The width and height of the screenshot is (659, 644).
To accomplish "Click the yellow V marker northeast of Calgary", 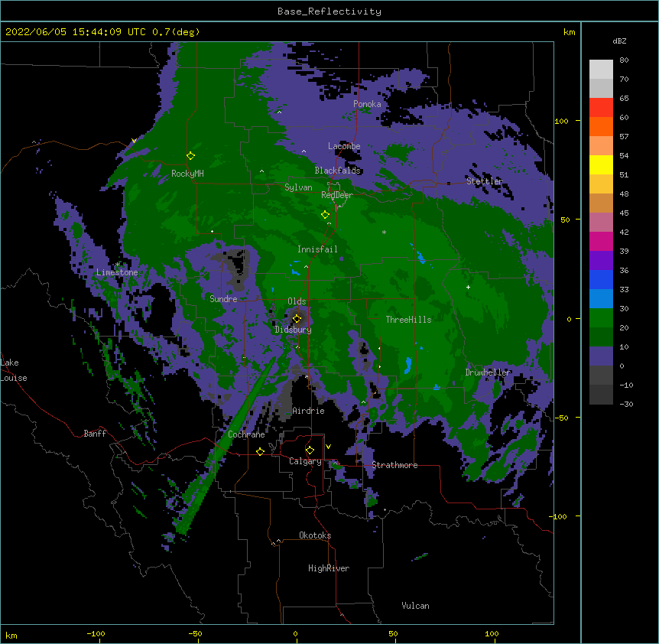I will click(328, 447).
